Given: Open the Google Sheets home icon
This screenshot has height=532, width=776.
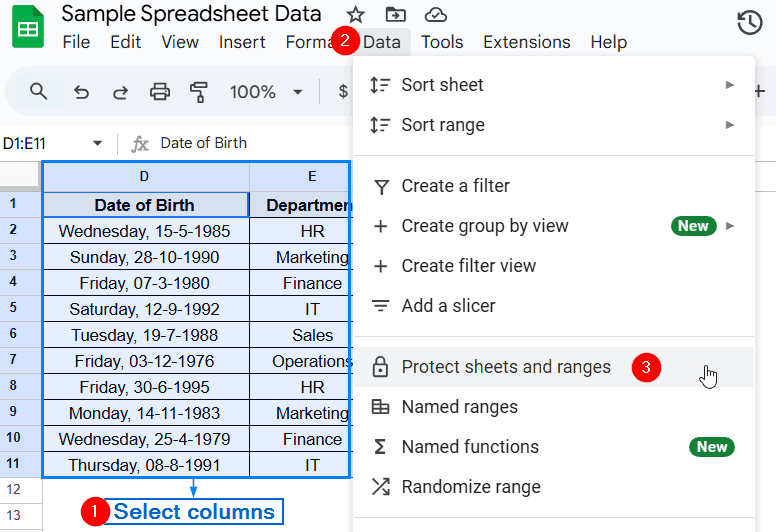Looking at the screenshot, I should (x=28, y=26).
